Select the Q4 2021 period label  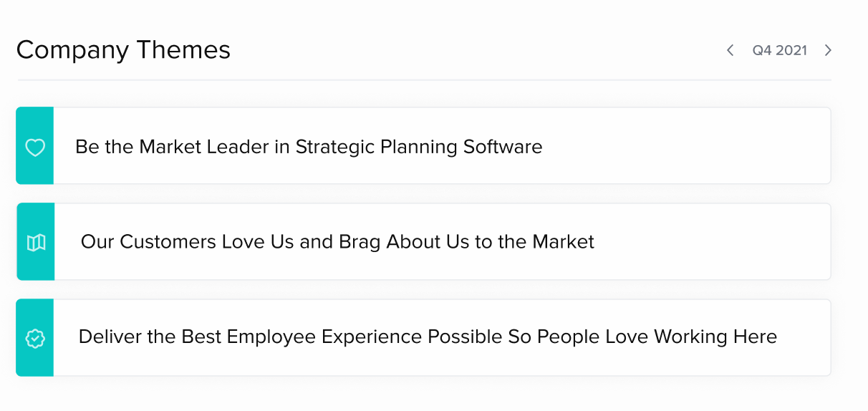pyautogui.click(x=779, y=50)
